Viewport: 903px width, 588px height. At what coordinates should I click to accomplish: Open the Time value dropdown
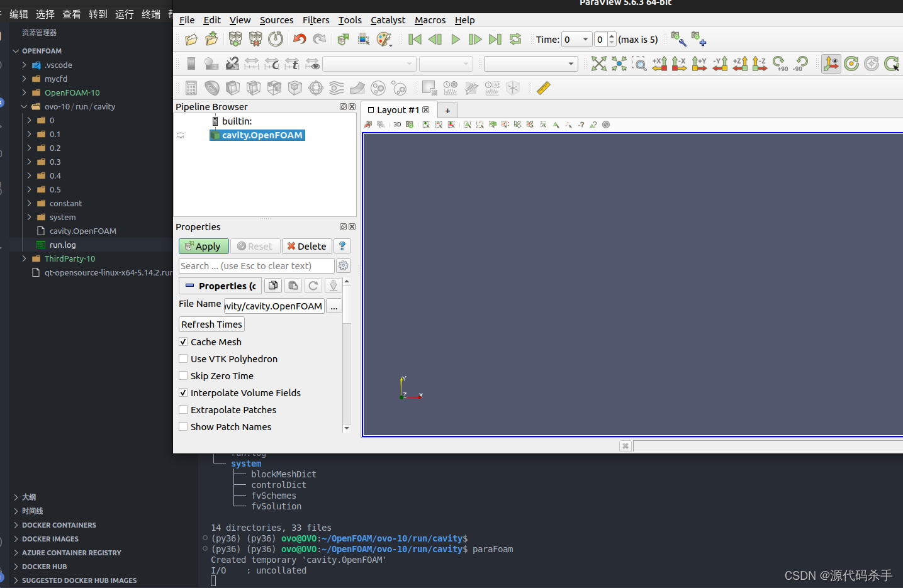pos(577,40)
